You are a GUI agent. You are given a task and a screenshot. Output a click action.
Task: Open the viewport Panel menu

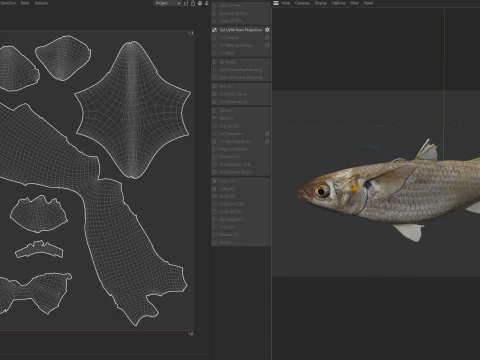(x=368, y=3)
